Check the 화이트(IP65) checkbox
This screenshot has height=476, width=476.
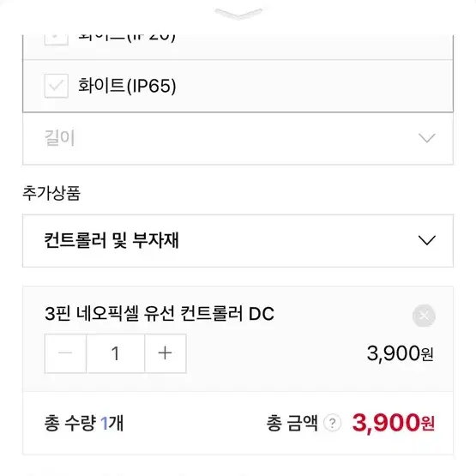coord(56,86)
